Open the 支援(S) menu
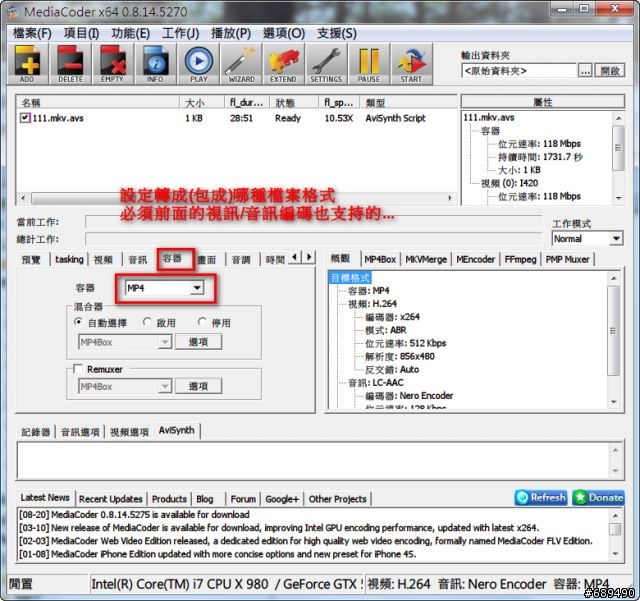Viewport: 640px width, 601px height. tap(337, 33)
